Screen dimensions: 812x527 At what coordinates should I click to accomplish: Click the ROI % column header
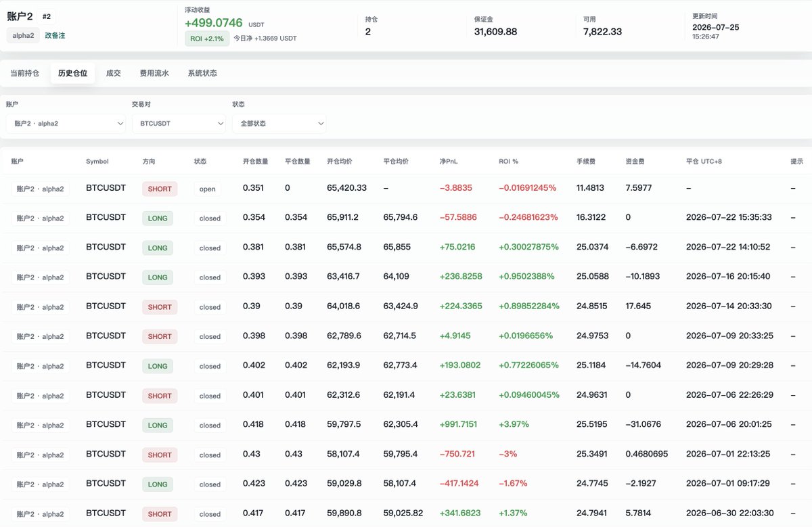click(x=508, y=162)
